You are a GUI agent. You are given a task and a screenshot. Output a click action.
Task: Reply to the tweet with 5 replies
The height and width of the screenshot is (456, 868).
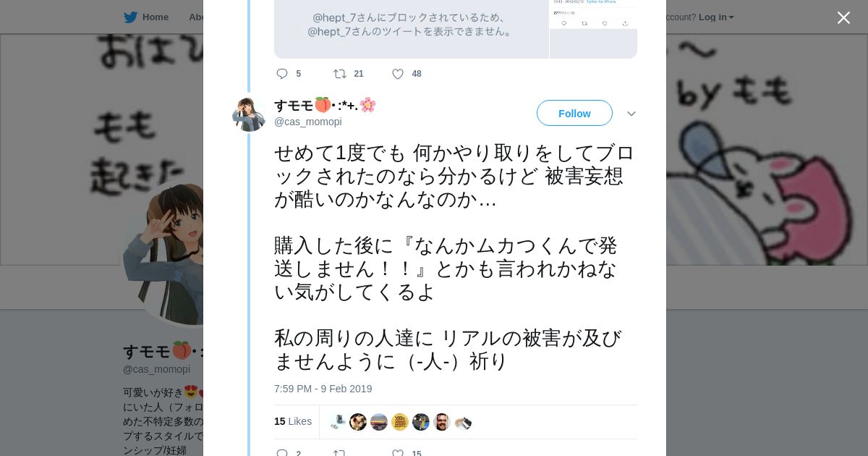coord(282,74)
